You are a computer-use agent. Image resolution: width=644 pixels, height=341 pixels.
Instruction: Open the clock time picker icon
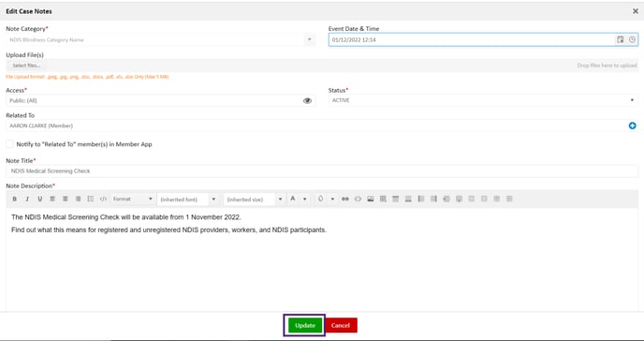coord(632,40)
